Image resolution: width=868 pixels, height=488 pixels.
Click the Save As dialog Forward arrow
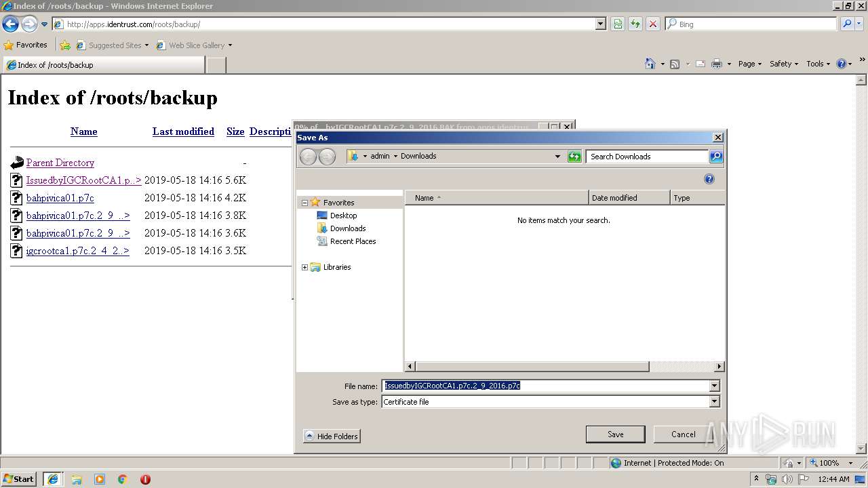pyautogui.click(x=327, y=157)
